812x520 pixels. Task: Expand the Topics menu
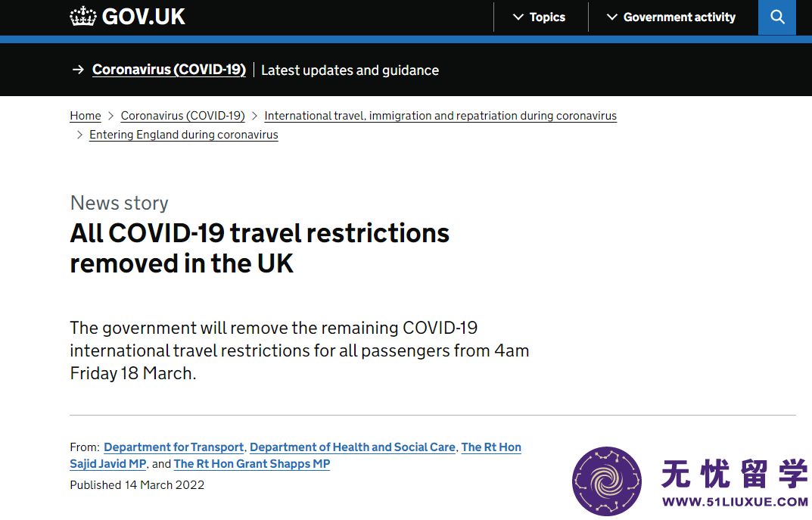[539, 17]
